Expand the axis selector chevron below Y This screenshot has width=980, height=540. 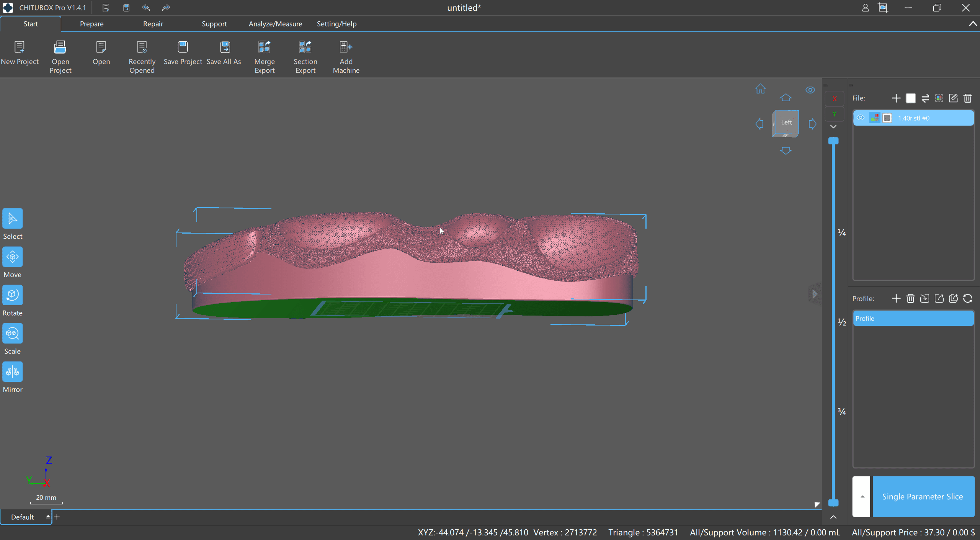coord(833,127)
